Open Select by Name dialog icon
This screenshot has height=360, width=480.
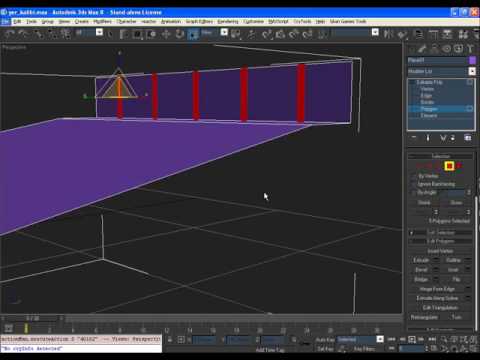(124, 34)
